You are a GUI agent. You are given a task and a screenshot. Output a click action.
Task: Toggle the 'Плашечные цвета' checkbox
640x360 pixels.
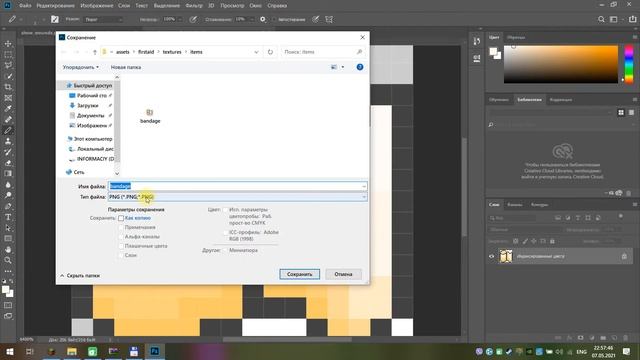tap(121, 246)
